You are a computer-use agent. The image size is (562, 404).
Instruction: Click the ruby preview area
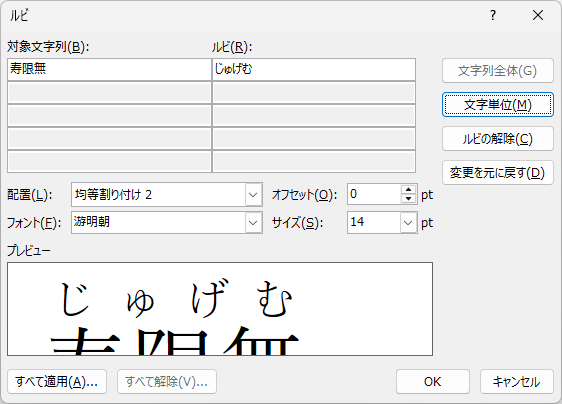[x=220, y=309]
